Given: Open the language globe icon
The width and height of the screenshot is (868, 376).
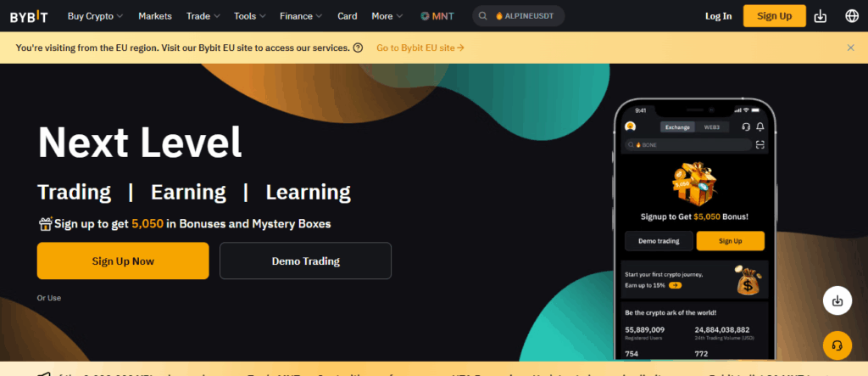Looking at the screenshot, I should coord(852,16).
